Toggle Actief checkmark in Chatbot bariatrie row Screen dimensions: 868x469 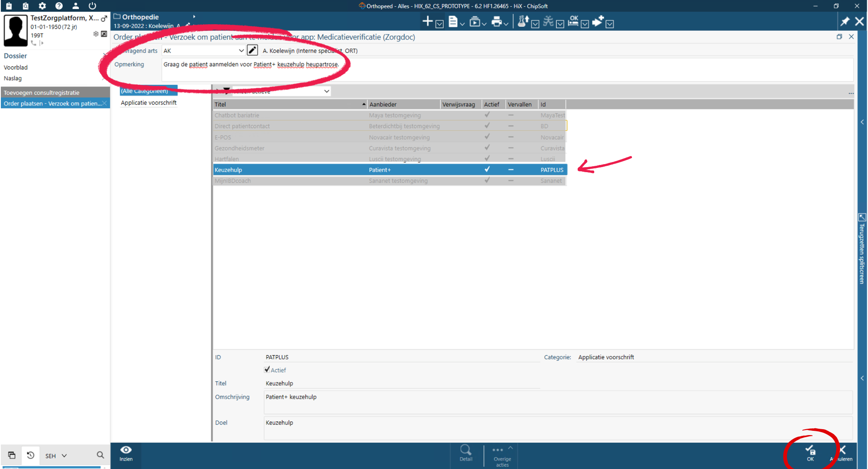click(x=487, y=115)
